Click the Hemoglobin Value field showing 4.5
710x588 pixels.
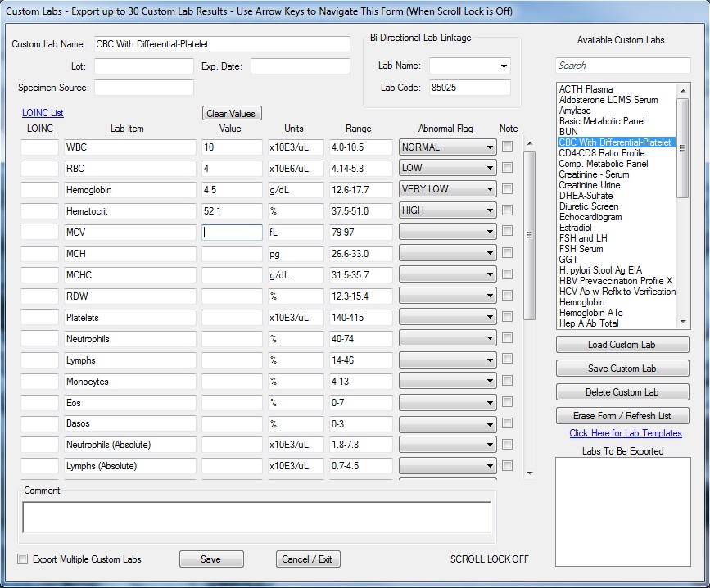[x=232, y=190]
